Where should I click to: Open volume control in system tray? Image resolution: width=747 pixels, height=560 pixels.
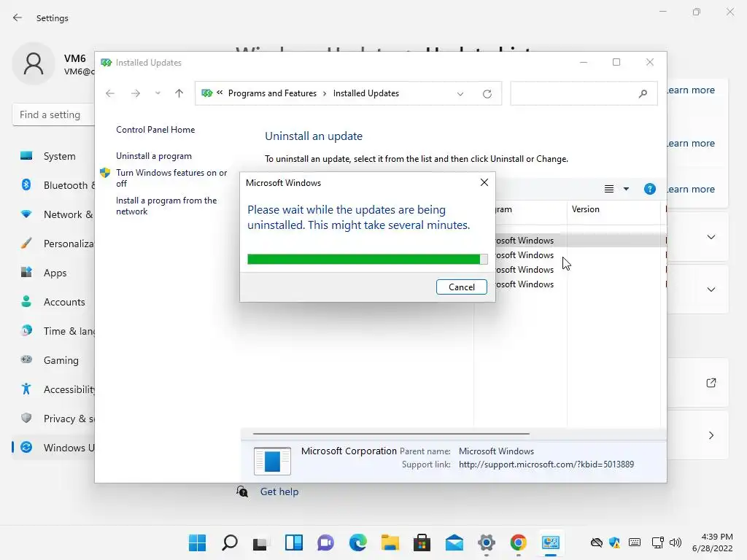pos(675,542)
